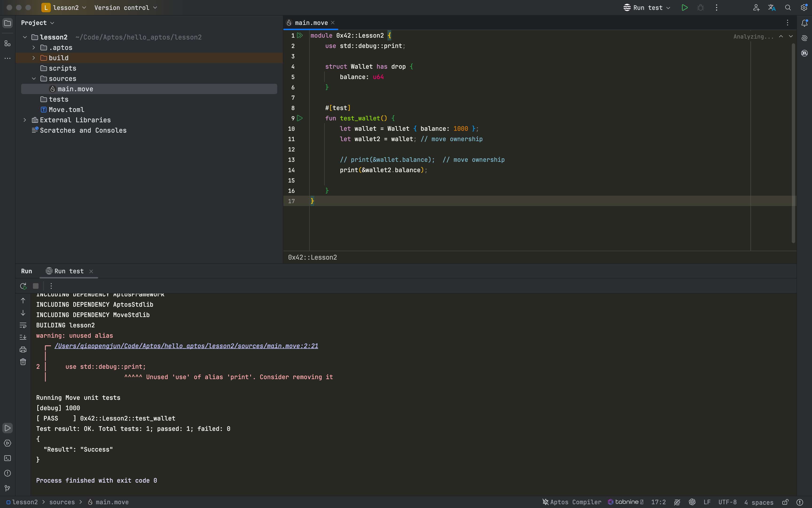Toggle soft-wrap in Run console
The width and height of the screenshot is (812, 508).
click(x=23, y=325)
